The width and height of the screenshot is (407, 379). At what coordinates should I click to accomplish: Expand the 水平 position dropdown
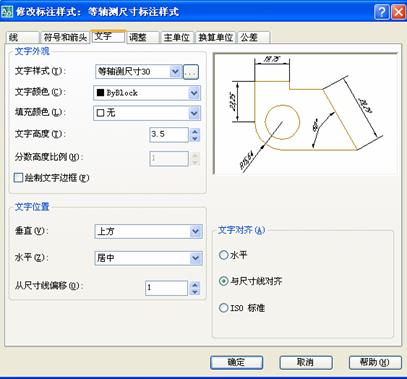tap(195, 258)
